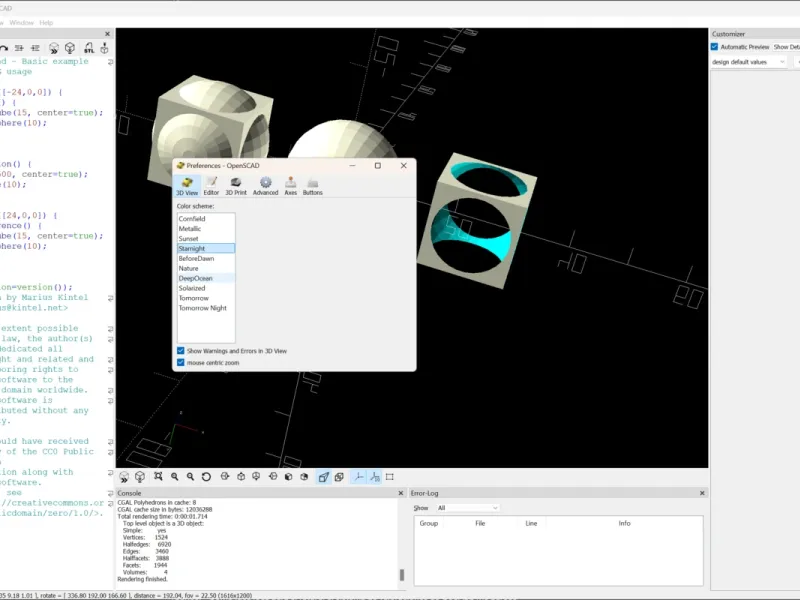Click Preview icon in viewport toolbar
This screenshot has height=600, width=800.
124,477
